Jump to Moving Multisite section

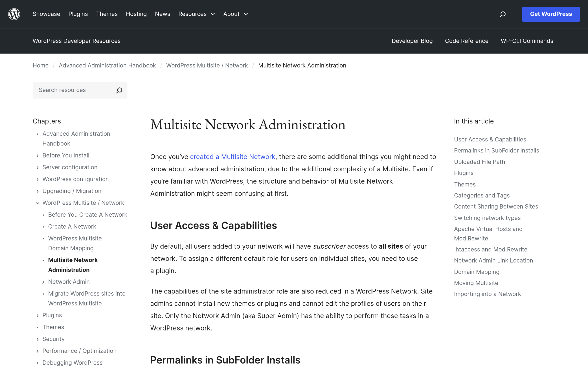[x=476, y=283]
